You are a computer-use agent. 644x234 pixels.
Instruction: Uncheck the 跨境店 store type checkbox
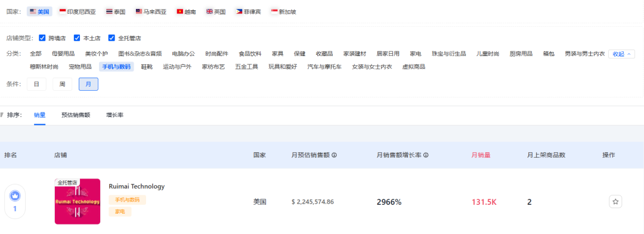tap(42, 38)
